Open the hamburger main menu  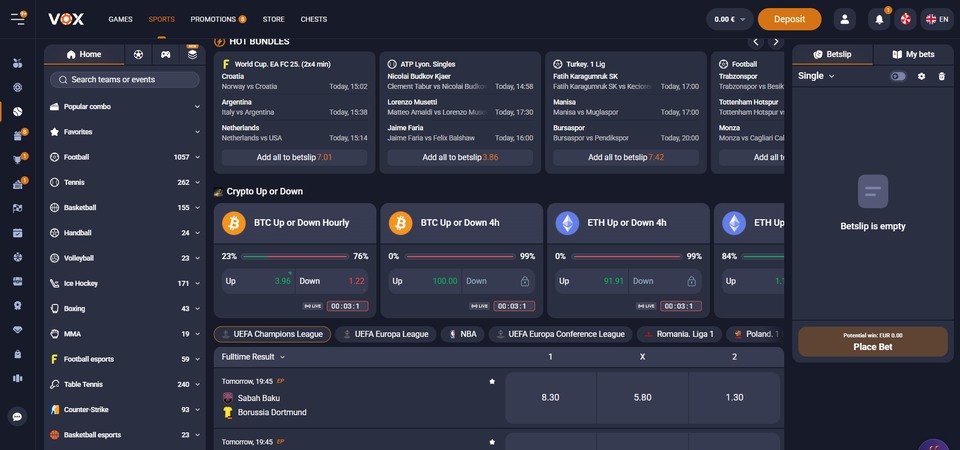(x=18, y=19)
